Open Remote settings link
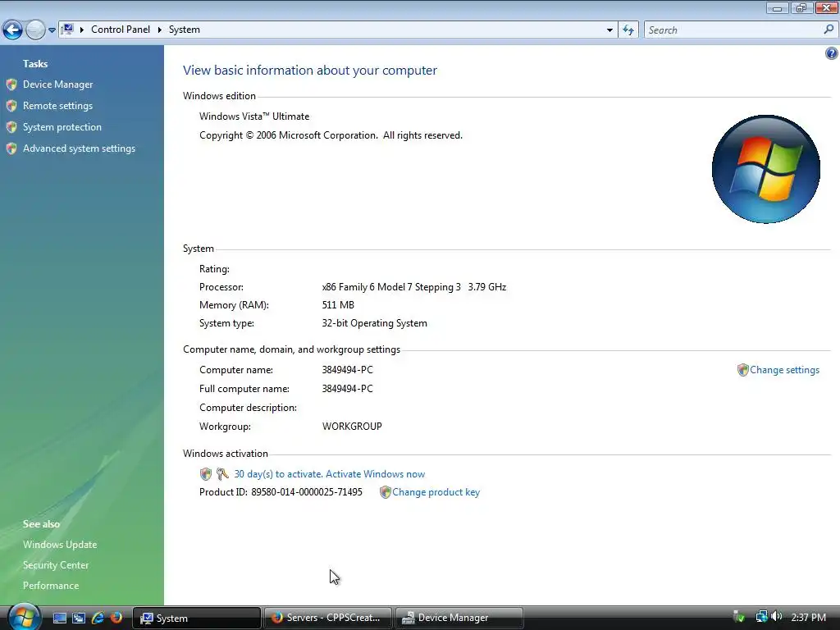This screenshot has width=840, height=630. 58,106
